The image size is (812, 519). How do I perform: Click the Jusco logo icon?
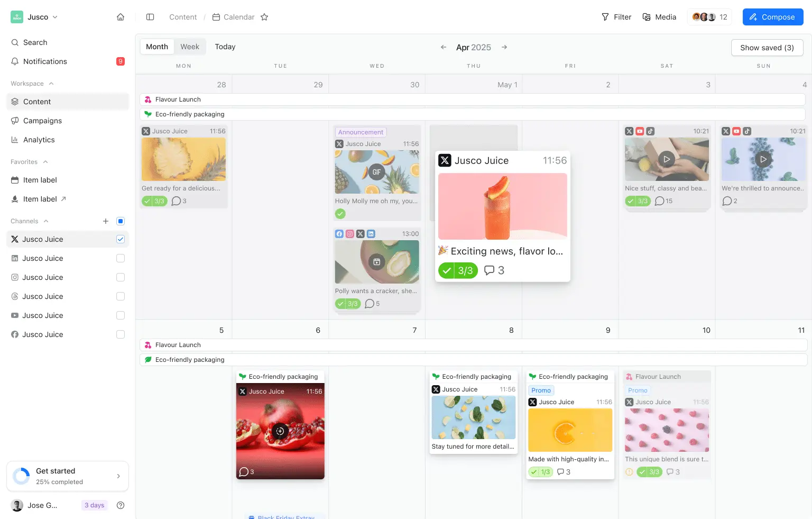pos(17,17)
